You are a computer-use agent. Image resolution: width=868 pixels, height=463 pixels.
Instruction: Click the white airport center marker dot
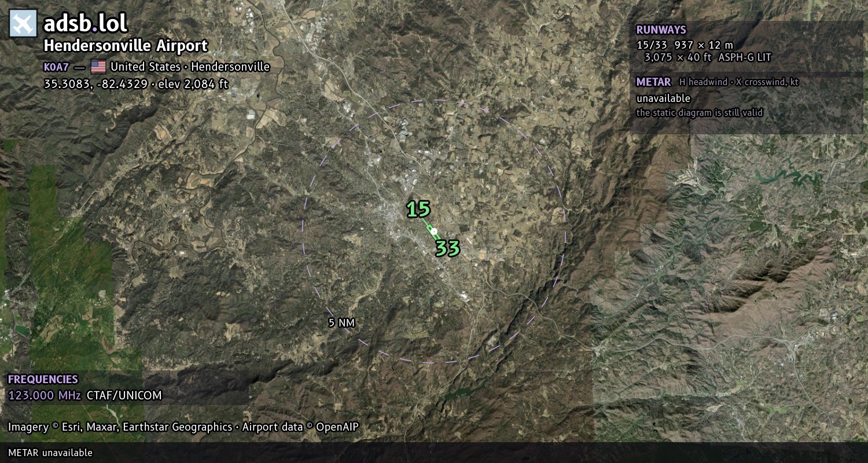(434, 231)
